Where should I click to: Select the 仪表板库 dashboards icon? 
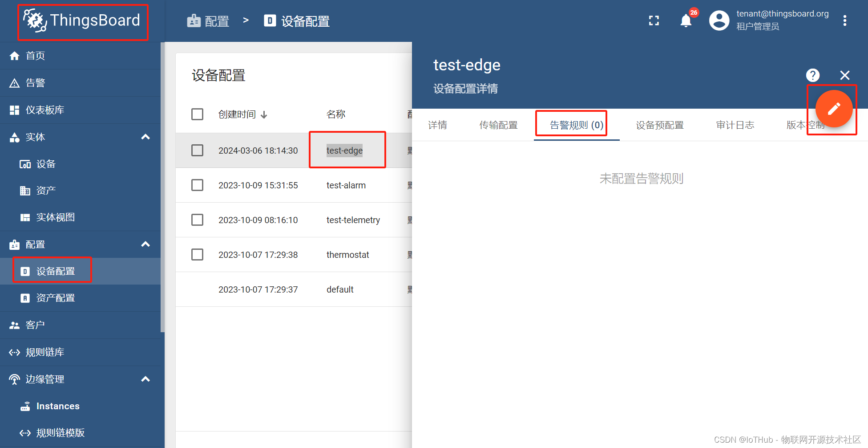(14, 110)
